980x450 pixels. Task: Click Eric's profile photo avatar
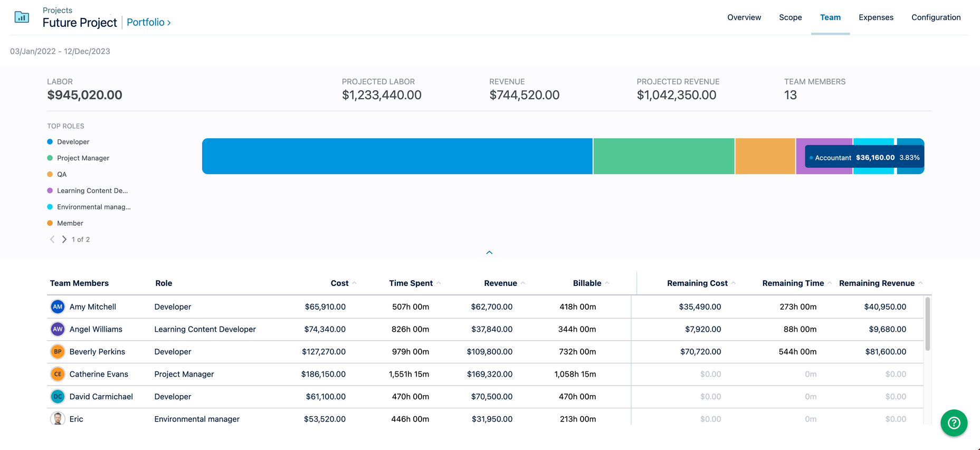click(x=58, y=419)
